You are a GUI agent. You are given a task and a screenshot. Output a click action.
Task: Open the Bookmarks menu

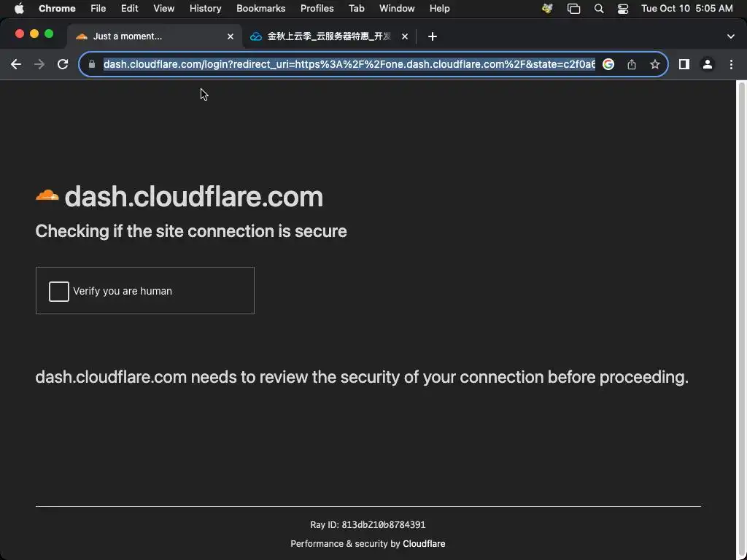tap(261, 9)
